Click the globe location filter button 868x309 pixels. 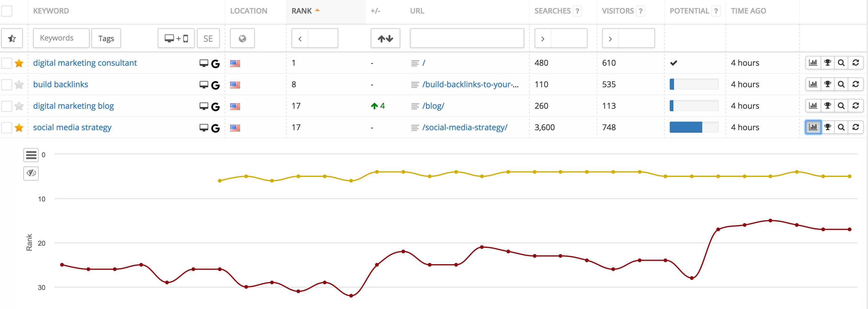(x=242, y=38)
